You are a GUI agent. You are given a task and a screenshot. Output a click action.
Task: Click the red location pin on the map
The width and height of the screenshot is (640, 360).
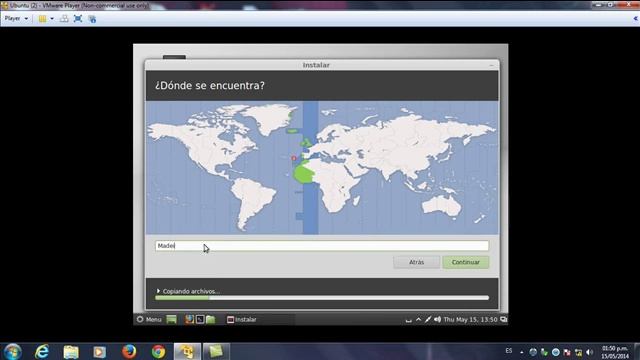pyautogui.click(x=293, y=158)
